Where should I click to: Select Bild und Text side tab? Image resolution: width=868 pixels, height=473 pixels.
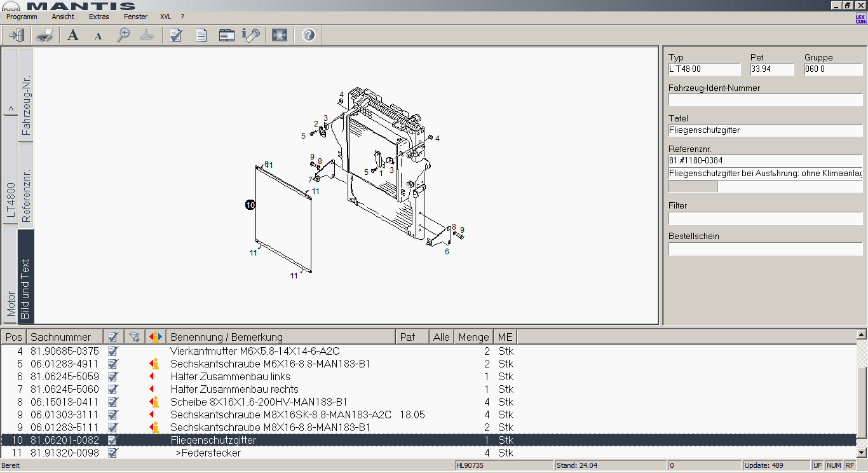[26, 277]
